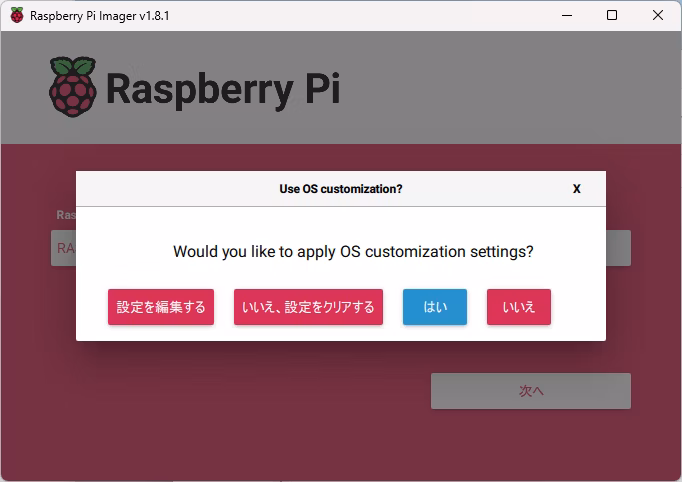Click the Raspberry Pi logo in header
Viewport: 682px width, 482px height.
coord(194,87)
